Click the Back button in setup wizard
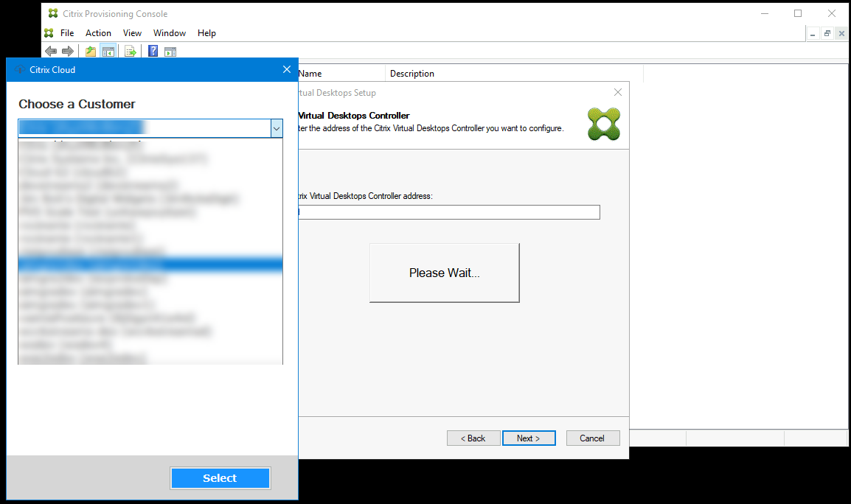851x504 pixels. click(x=473, y=438)
